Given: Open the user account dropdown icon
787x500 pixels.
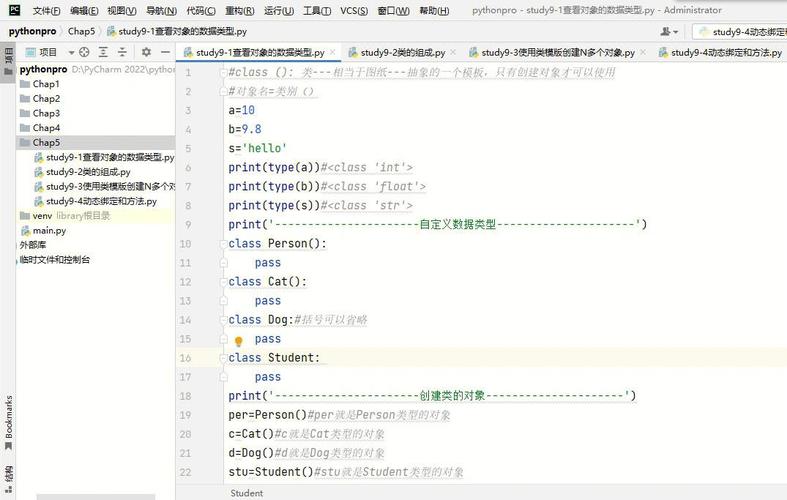Looking at the screenshot, I should pos(669,32).
